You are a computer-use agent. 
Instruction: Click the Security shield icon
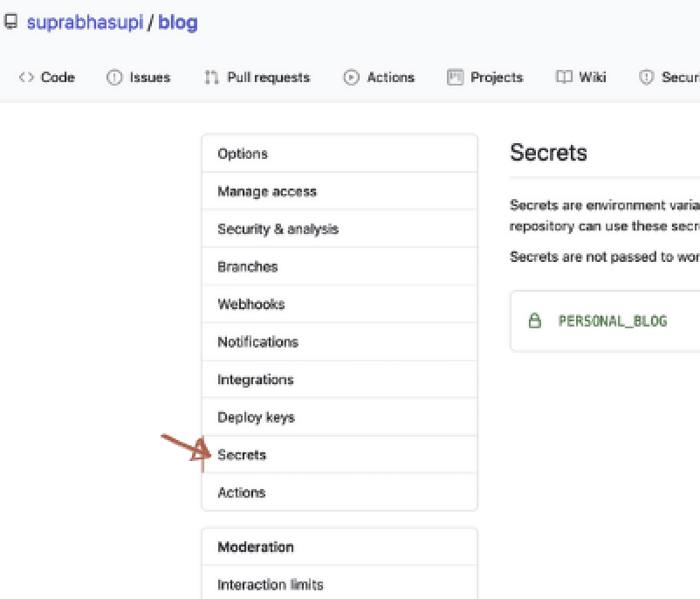click(x=646, y=77)
